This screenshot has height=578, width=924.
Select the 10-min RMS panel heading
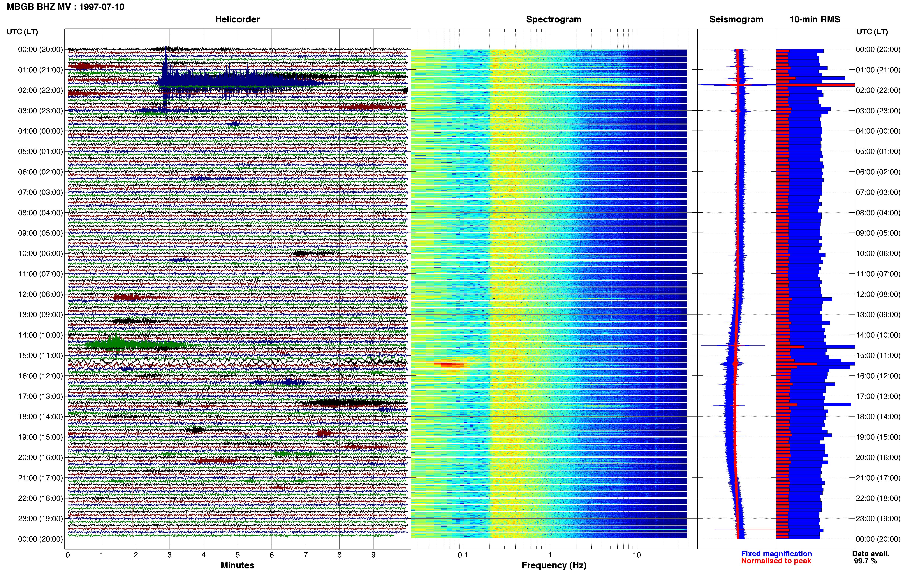tap(815, 20)
